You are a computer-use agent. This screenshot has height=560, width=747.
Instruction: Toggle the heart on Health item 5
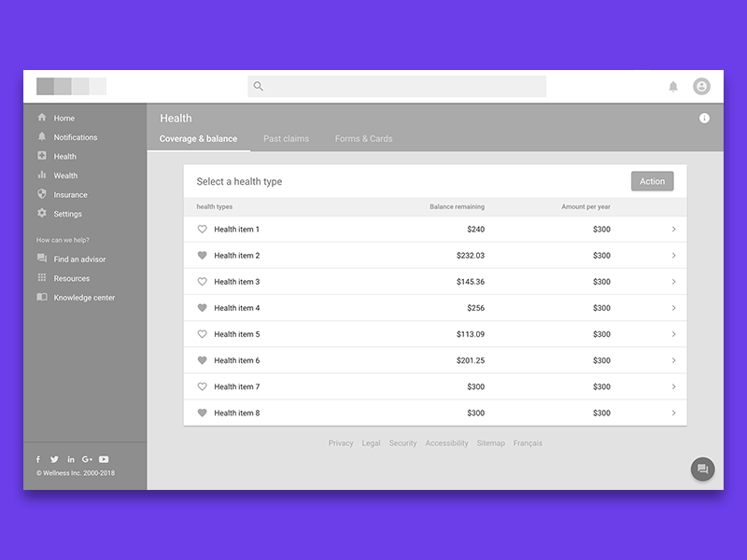point(202,334)
